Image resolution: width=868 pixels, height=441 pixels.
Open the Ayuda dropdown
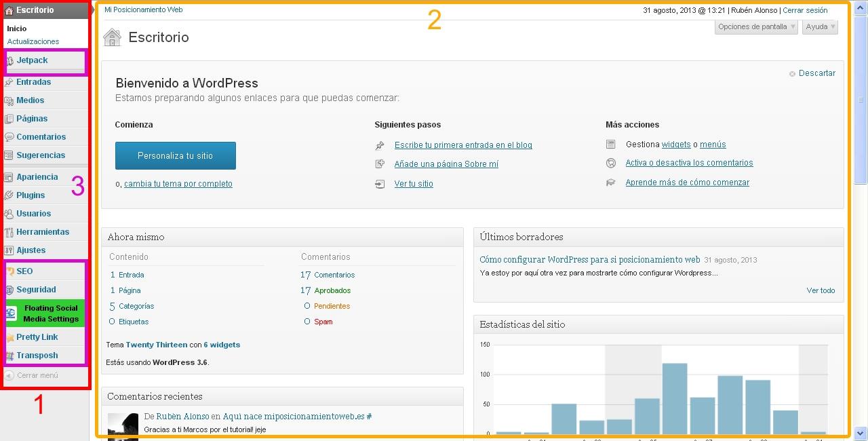[x=818, y=26]
